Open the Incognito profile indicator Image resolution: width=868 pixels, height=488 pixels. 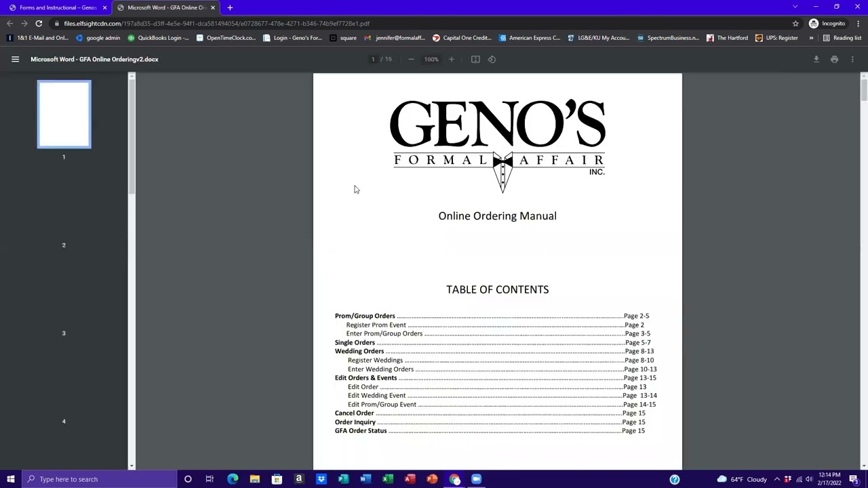pos(827,24)
